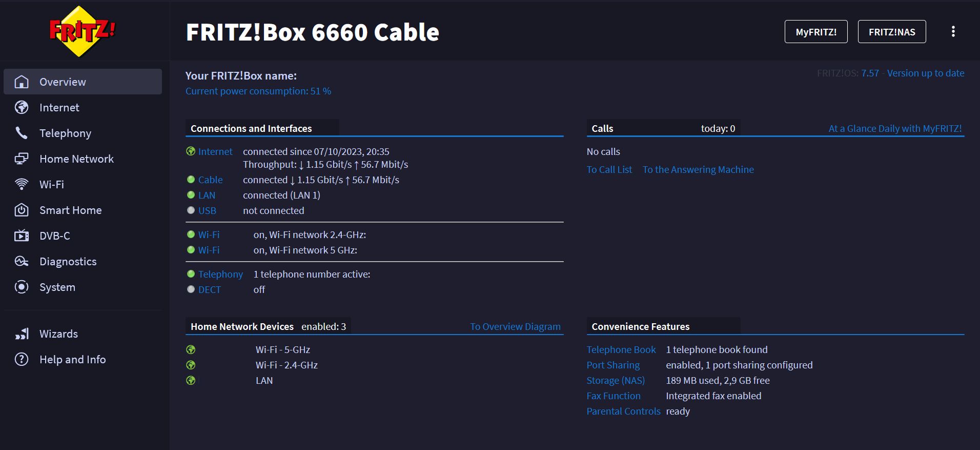Open Telephony menu in sidebar
980x450 pixels.
point(83,133)
